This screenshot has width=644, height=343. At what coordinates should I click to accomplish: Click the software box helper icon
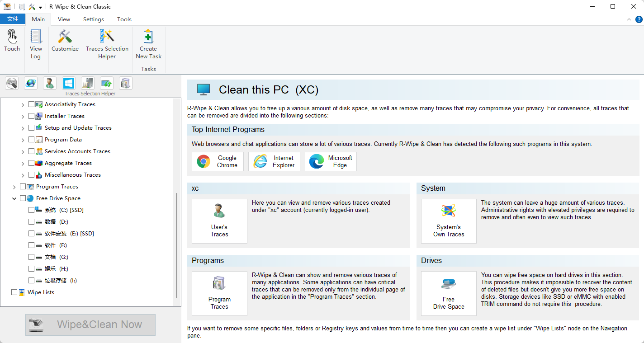tap(126, 83)
